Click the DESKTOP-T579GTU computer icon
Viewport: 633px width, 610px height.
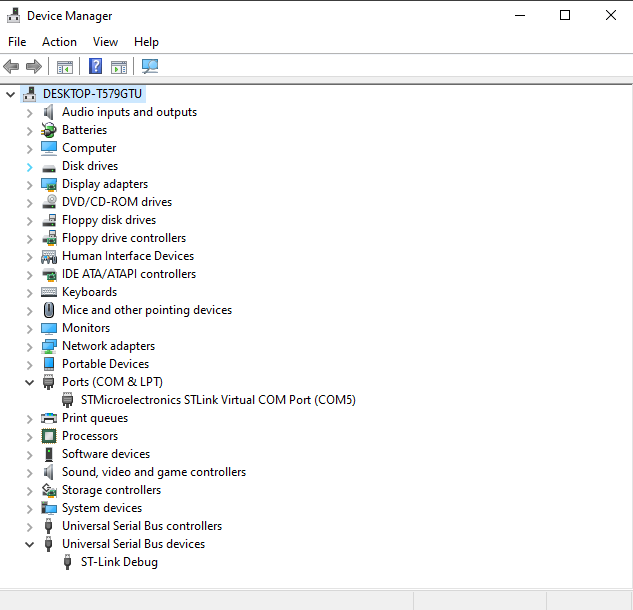click(29, 94)
